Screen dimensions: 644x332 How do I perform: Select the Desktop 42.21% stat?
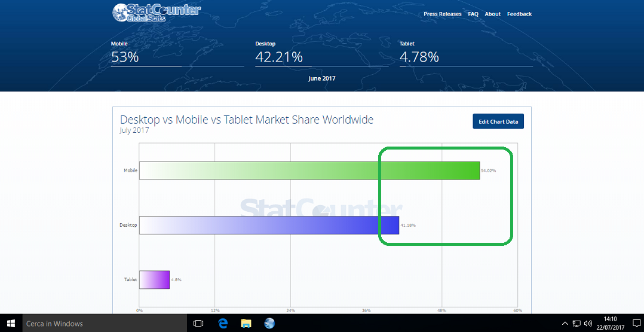click(x=321, y=53)
